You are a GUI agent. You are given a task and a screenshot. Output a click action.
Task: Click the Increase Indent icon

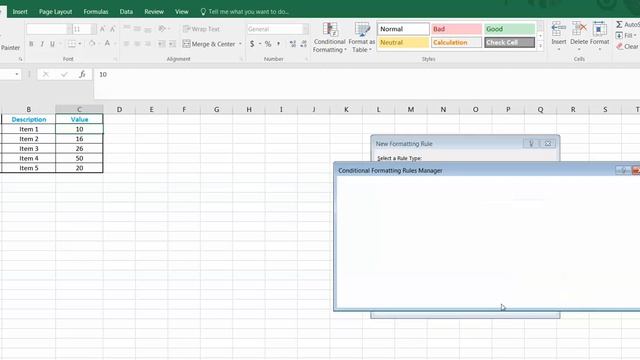pyautogui.click(x=172, y=44)
